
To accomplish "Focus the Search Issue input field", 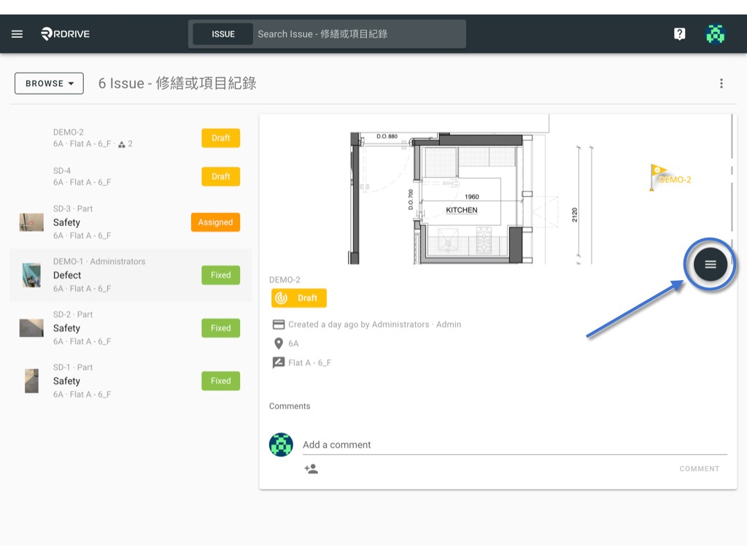I will pos(358,34).
